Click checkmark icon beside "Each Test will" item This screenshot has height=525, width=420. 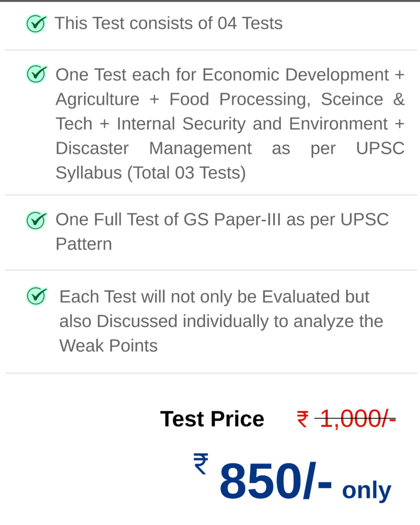(x=36, y=296)
